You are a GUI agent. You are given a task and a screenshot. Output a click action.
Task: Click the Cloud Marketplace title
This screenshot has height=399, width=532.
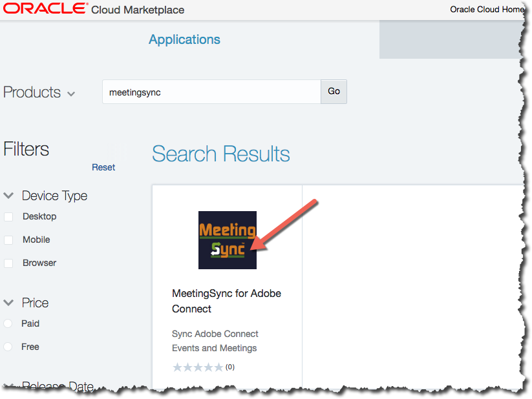[x=138, y=10]
